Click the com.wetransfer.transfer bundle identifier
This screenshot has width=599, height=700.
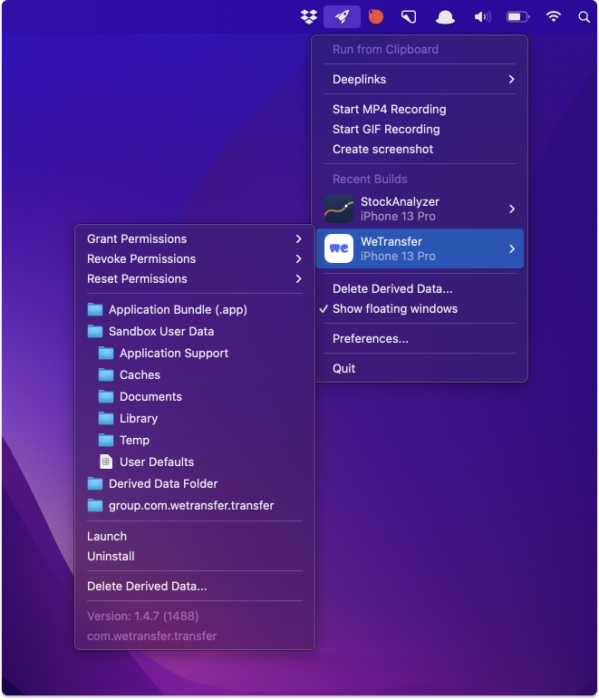tap(151, 636)
